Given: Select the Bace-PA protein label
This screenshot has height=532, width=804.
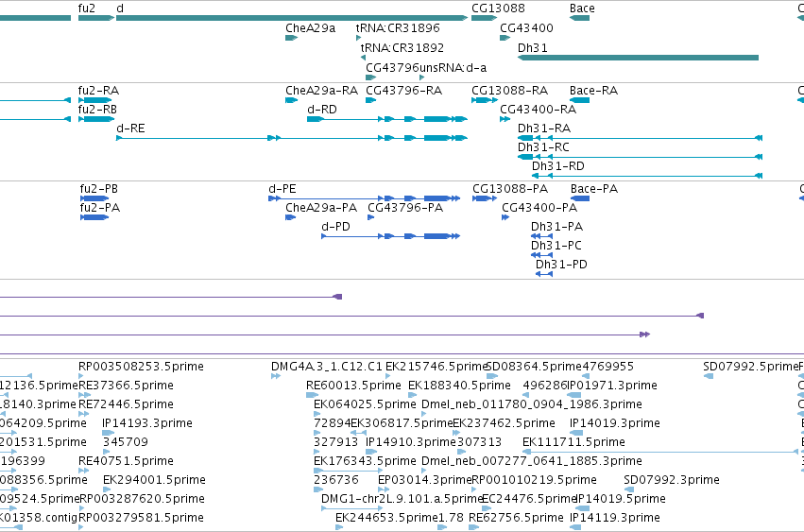Looking at the screenshot, I should (x=594, y=189).
